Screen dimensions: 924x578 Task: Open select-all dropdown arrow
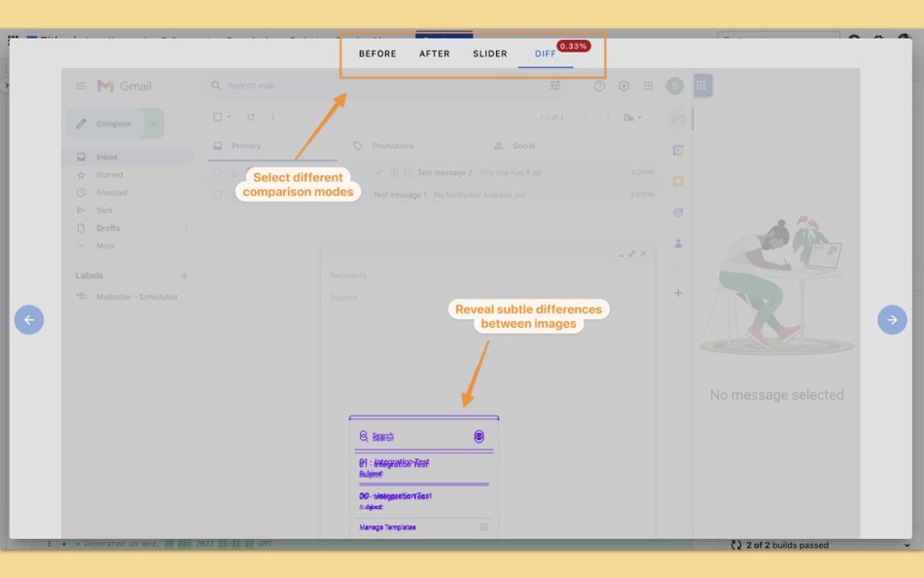click(229, 117)
